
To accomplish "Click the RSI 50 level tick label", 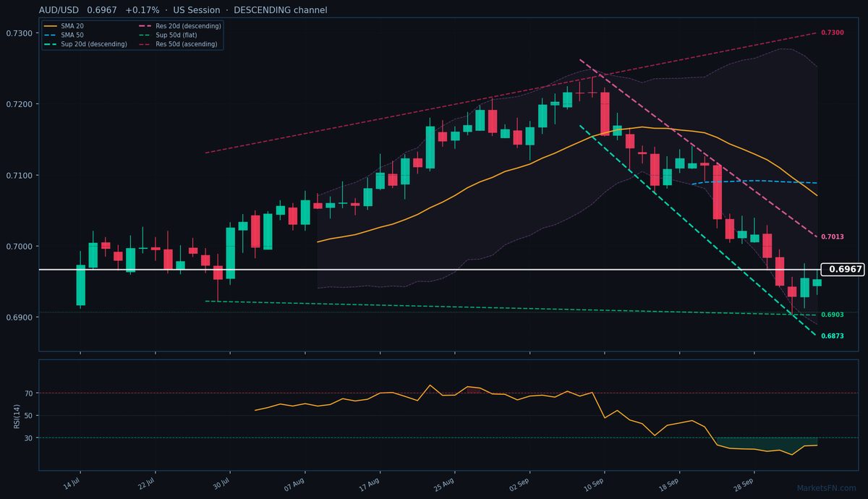I will (x=29, y=415).
